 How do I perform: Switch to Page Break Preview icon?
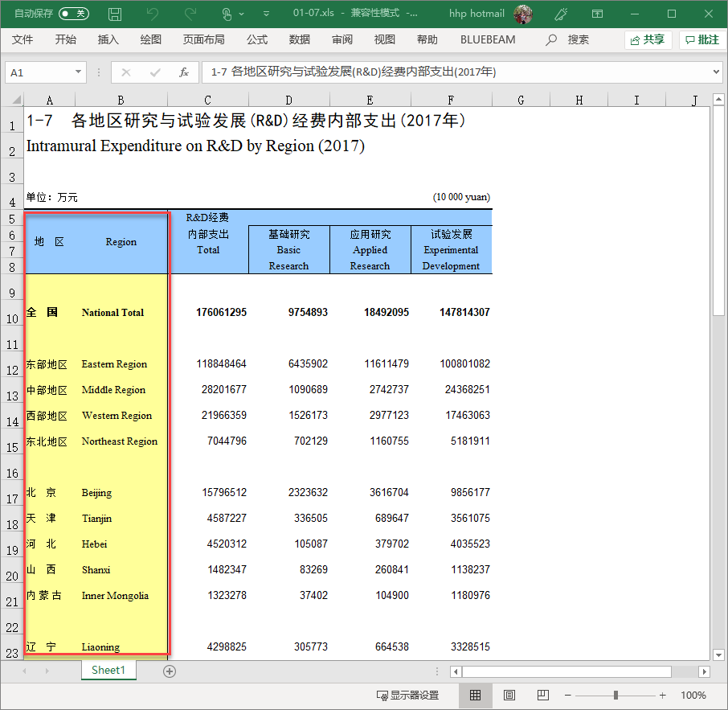pos(542,695)
